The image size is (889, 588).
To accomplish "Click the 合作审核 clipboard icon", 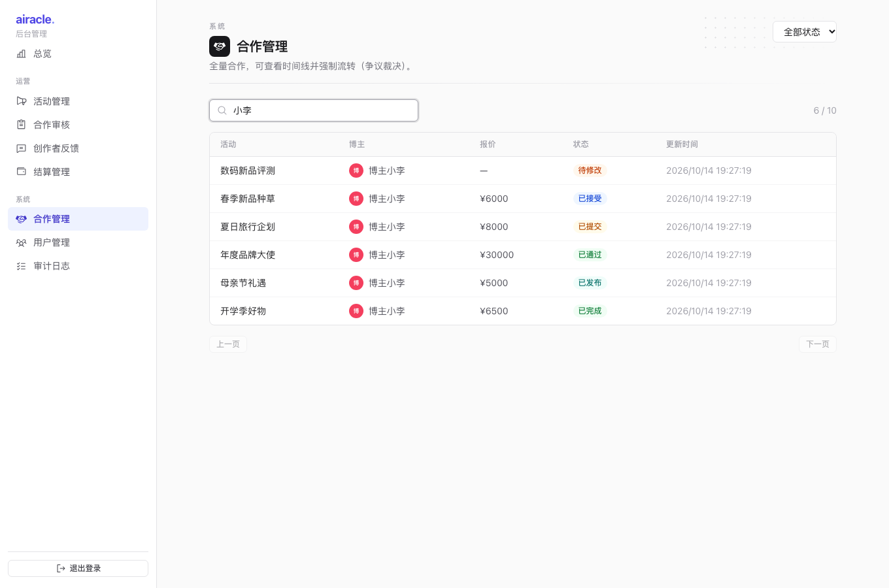I will click(21, 125).
